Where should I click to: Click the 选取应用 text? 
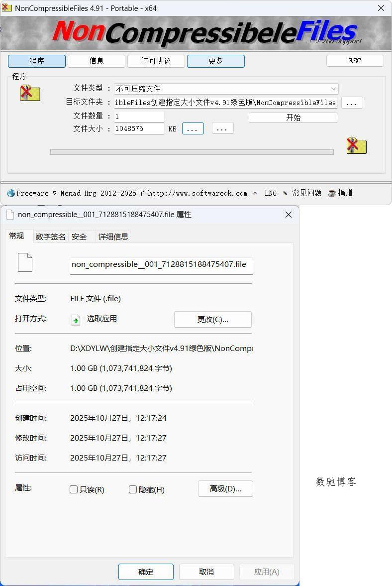(x=102, y=319)
